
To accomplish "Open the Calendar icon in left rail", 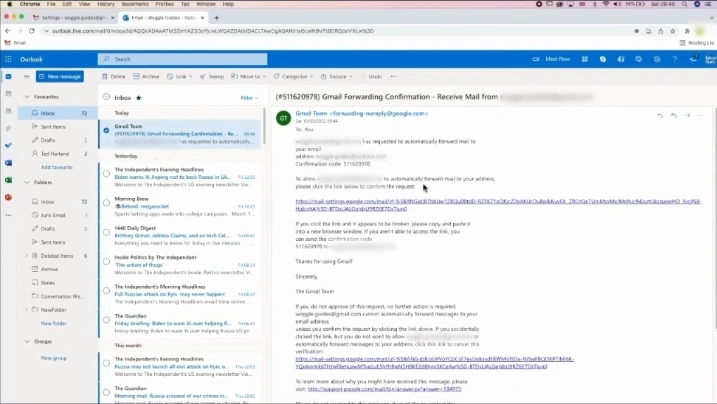I will [x=8, y=94].
